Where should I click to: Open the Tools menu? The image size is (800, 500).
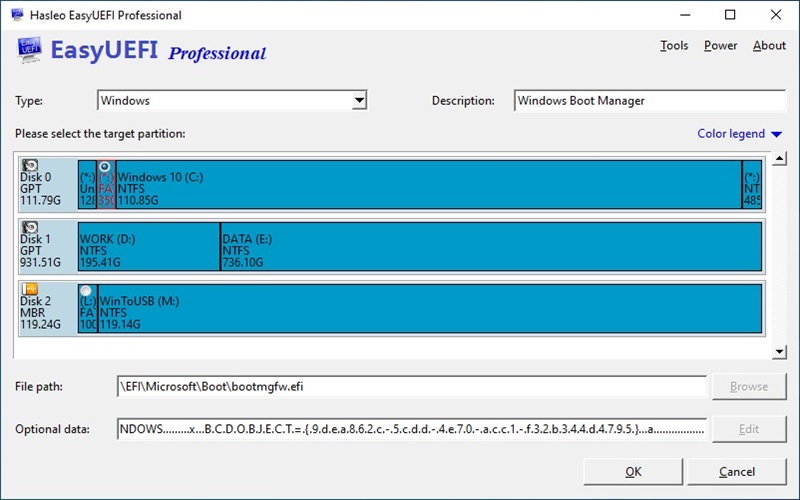(674, 45)
